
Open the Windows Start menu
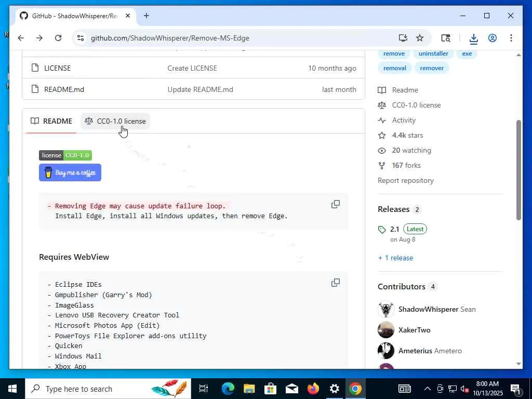coord(12,389)
